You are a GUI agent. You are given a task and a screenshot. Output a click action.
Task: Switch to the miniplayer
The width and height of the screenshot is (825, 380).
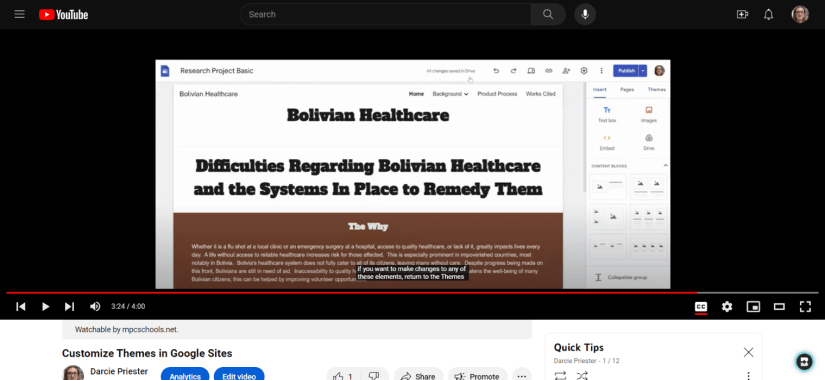[753, 306]
